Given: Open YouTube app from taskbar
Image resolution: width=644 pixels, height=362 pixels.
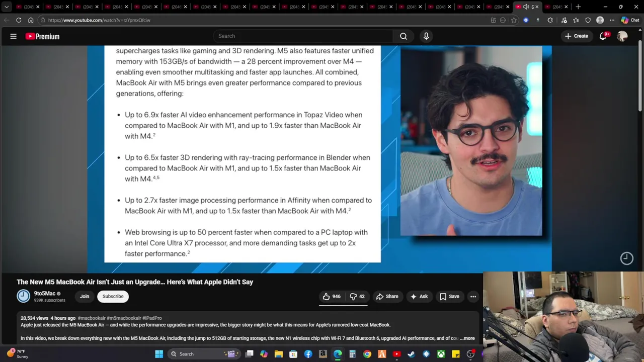Looking at the screenshot, I should pos(396,354).
